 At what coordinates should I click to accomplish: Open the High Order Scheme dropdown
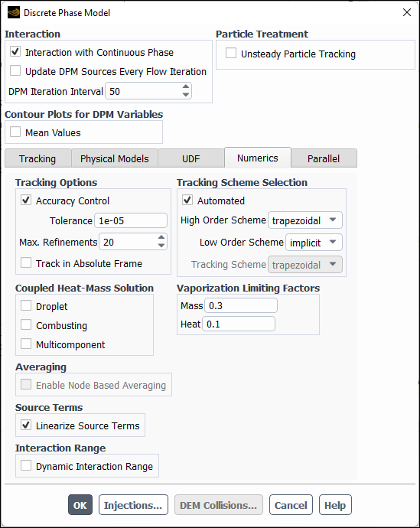305,220
